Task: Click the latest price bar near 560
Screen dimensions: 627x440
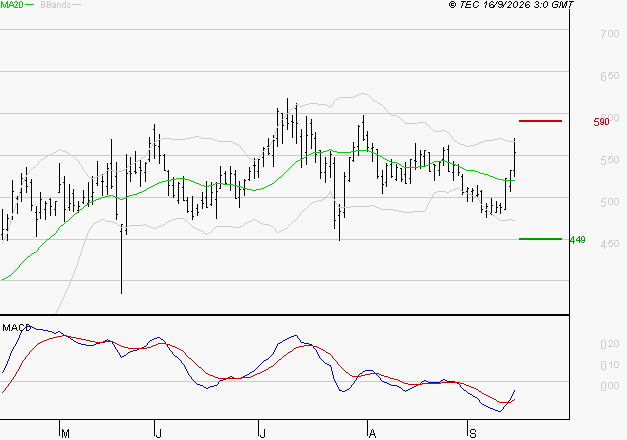Action: (x=515, y=157)
